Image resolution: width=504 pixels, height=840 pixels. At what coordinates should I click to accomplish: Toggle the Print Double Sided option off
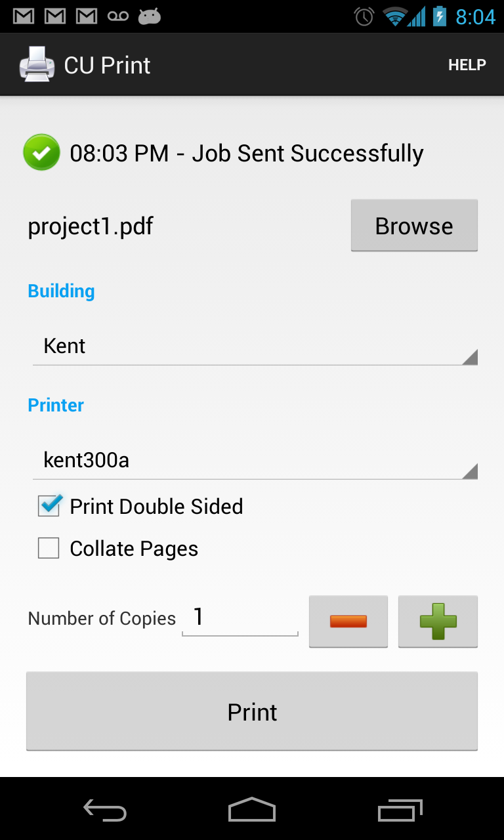coord(48,506)
